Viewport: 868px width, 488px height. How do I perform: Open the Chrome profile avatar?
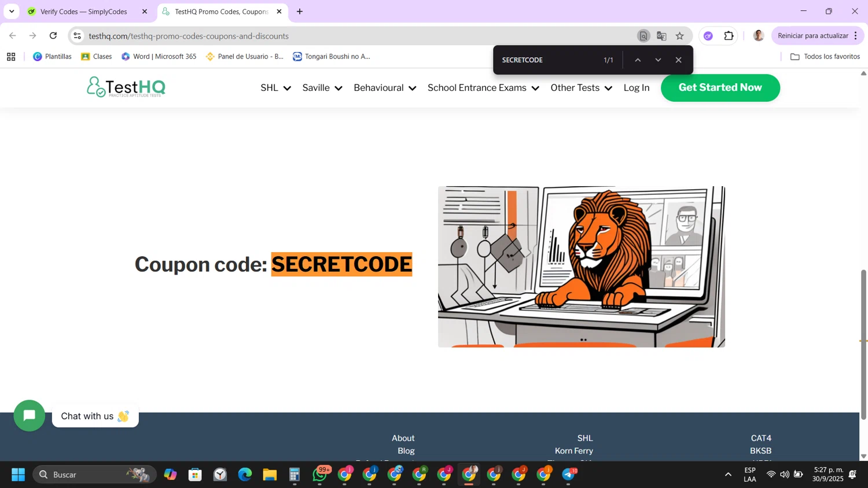pos(759,36)
